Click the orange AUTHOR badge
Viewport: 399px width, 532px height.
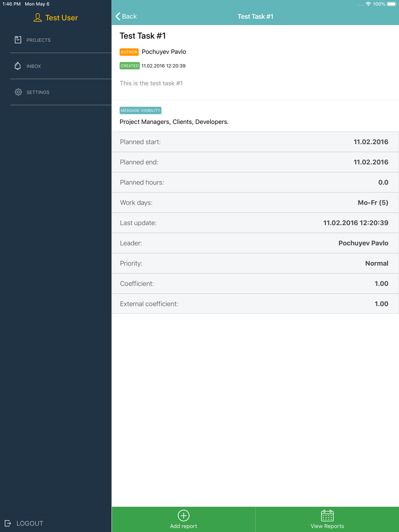pos(129,52)
